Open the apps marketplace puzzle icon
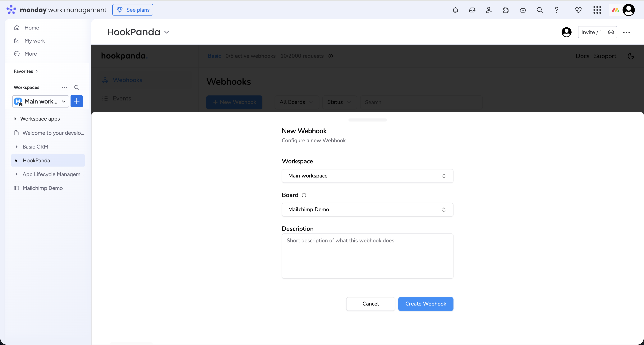 (506, 10)
